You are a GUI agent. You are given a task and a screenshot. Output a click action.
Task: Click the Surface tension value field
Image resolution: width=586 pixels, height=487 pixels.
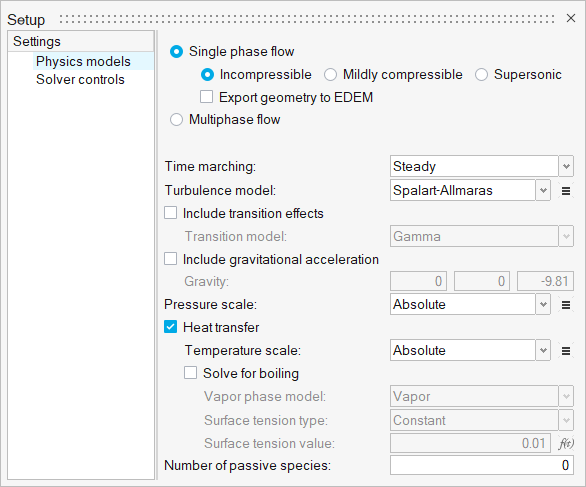click(x=470, y=443)
